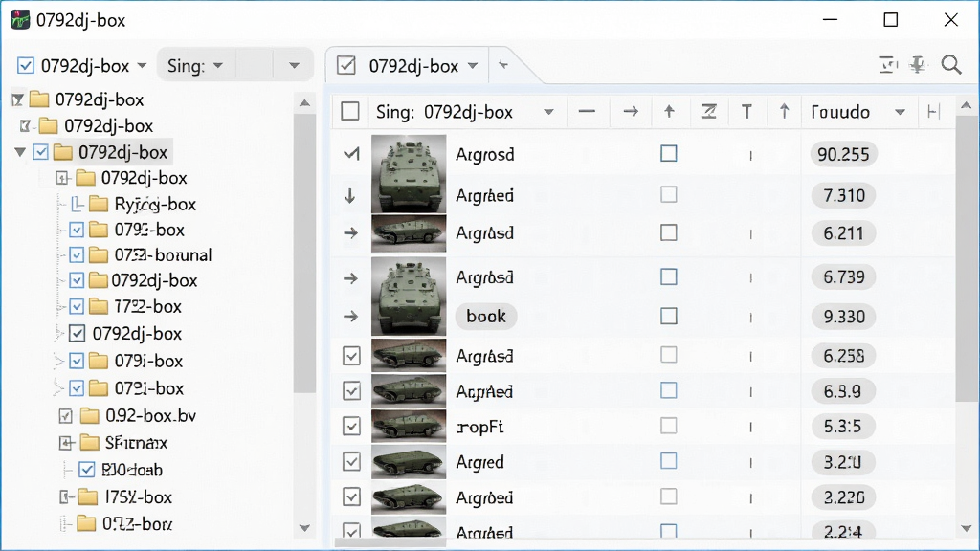Click the up-arrow header icon after right arrow
980x551 pixels.
coord(669,112)
